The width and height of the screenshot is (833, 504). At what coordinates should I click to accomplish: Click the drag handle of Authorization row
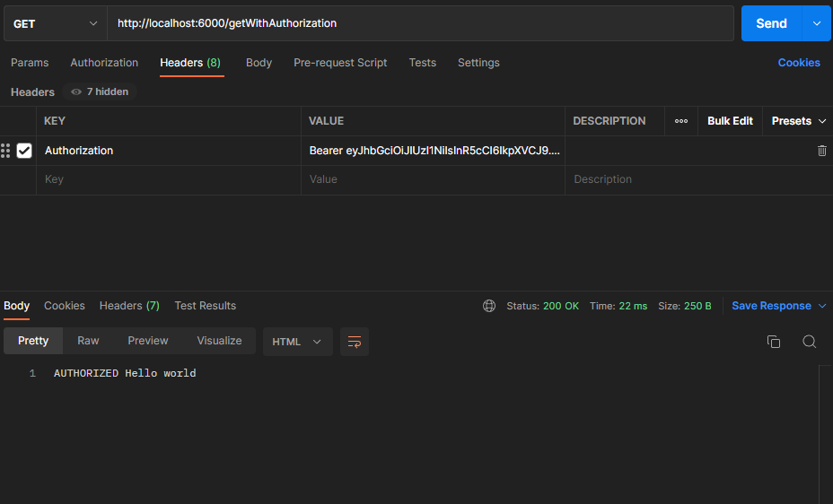click(x=5, y=151)
